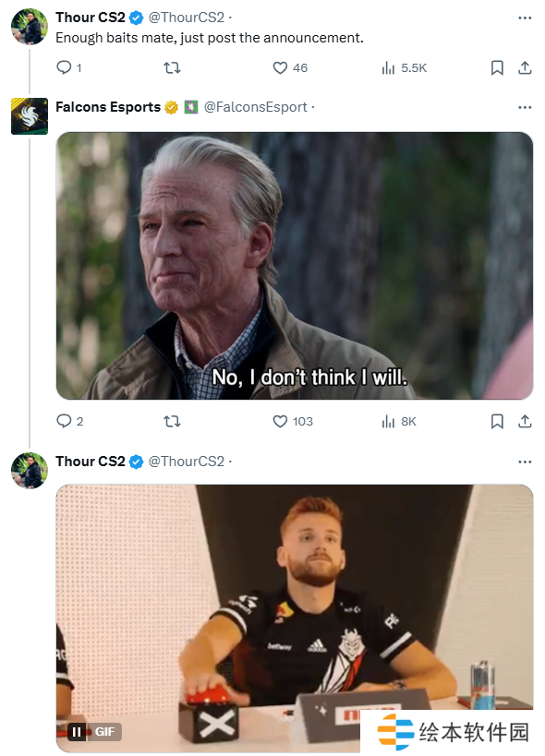Pause the playing GIF
The width and height of the screenshot is (545, 756).
77,732
